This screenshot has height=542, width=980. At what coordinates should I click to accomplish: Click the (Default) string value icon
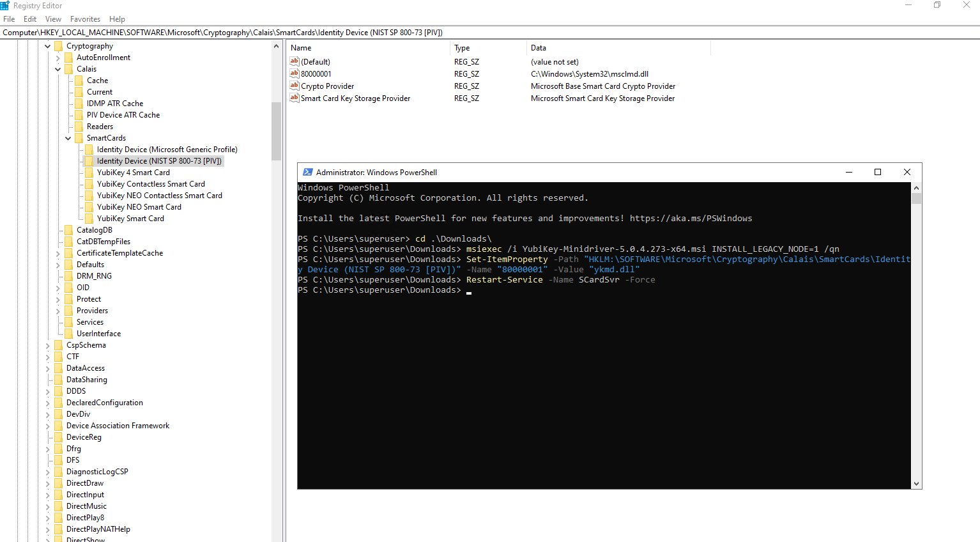pos(295,61)
